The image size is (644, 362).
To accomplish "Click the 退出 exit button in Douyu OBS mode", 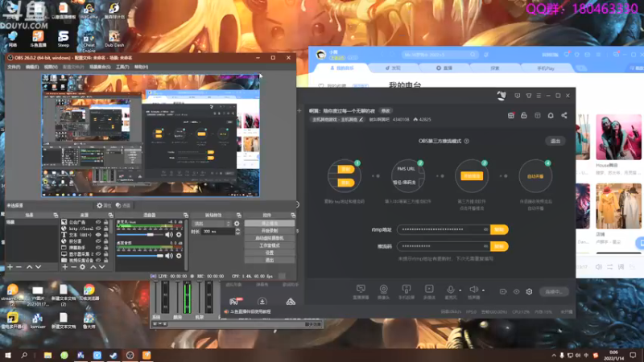I will pos(555,142).
